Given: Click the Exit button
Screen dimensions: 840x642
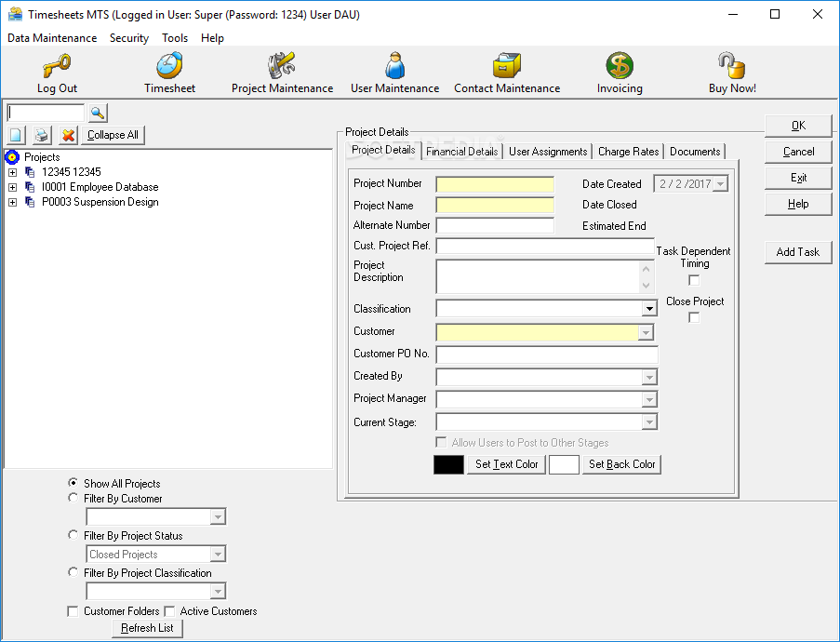Looking at the screenshot, I should 798,178.
